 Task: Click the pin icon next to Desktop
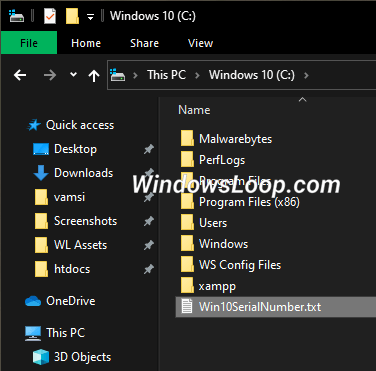[149, 149]
